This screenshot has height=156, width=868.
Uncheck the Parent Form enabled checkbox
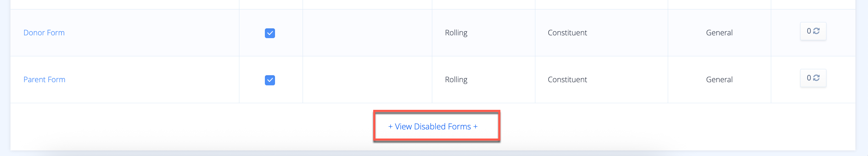[x=270, y=80]
